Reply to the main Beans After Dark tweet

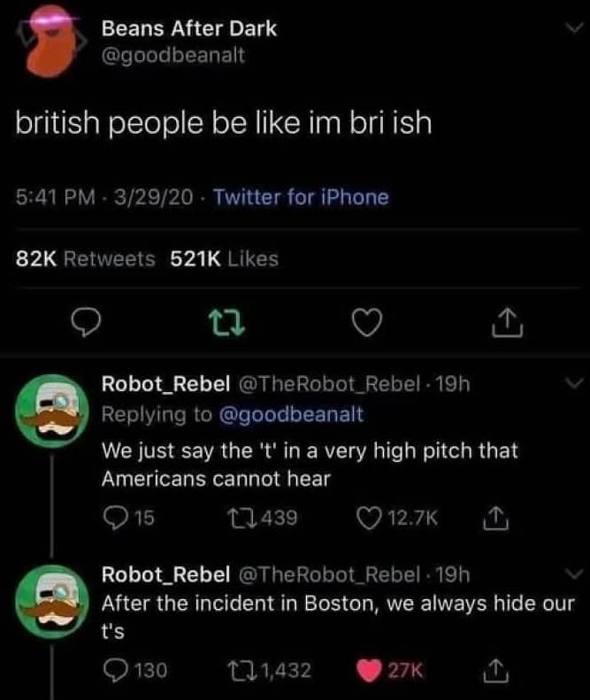tap(83, 327)
